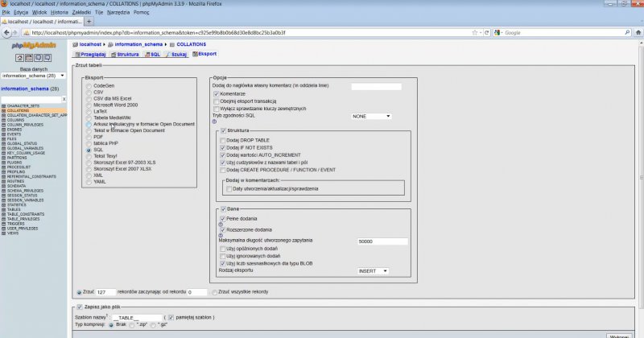This screenshot has width=644, height=338.
Task: Expand the Baza danych database selector
Action: [33, 76]
